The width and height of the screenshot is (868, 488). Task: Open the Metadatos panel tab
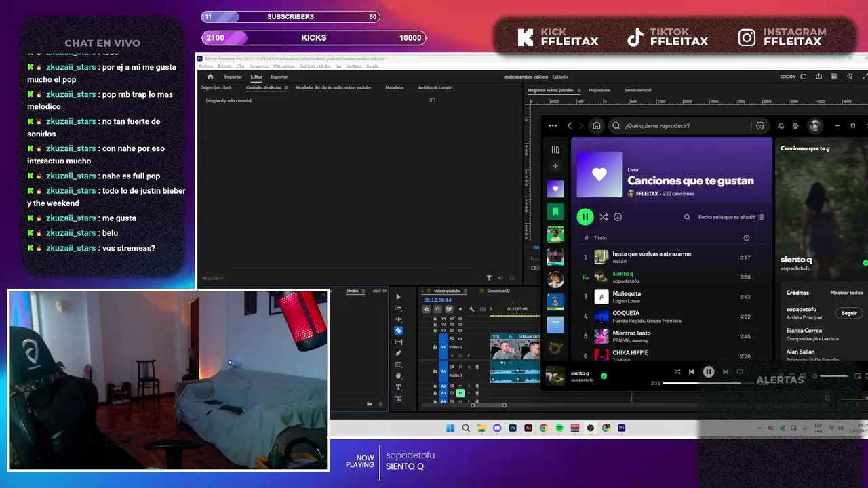tap(394, 87)
